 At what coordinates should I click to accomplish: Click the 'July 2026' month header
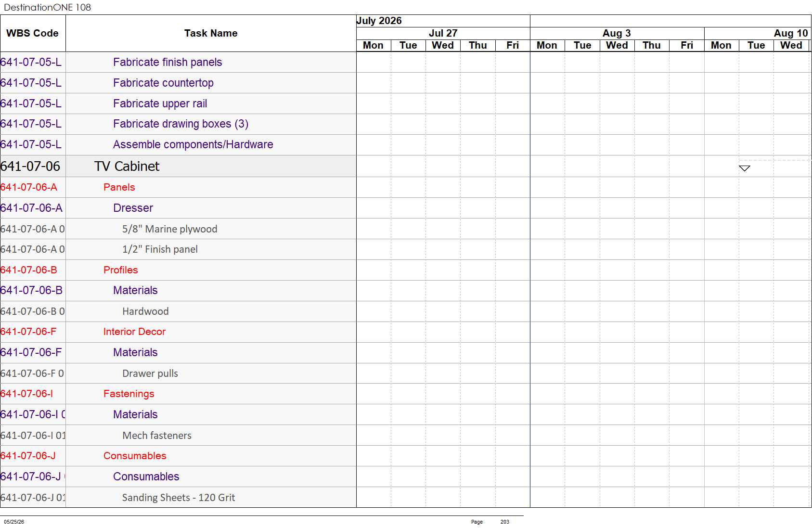pyautogui.click(x=379, y=21)
